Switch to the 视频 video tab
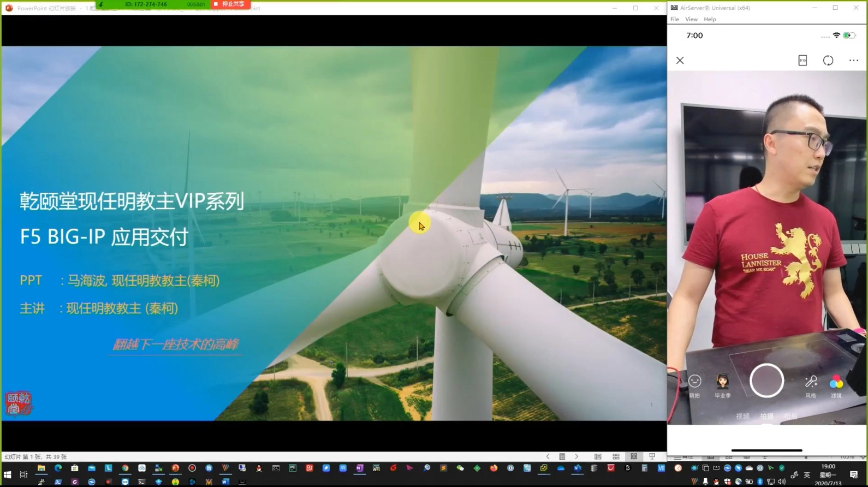Image resolution: width=868 pixels, height=487 pixels. (x=742, y=416)
